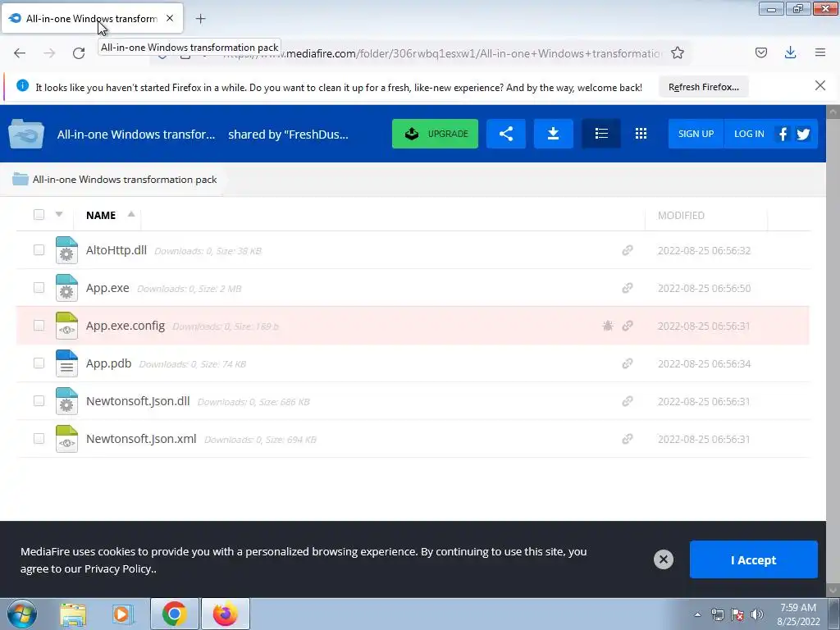Click the App.exe file type icon
This screenshot has height=630, width=840.
tap(66, 288)
